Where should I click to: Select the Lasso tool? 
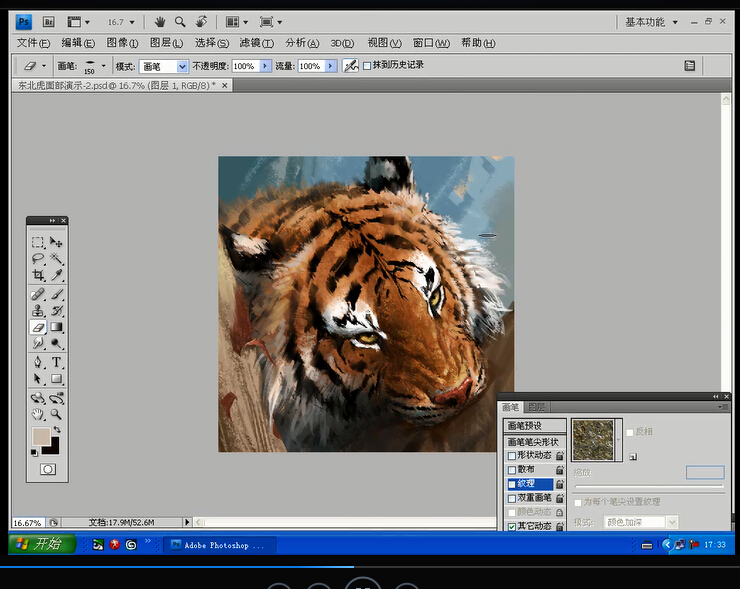37,258
